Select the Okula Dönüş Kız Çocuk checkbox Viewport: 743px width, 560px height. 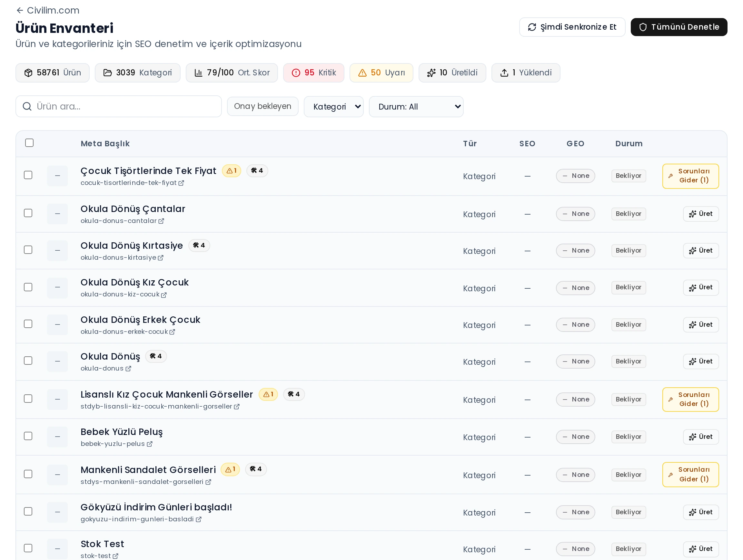coord(28,287)
